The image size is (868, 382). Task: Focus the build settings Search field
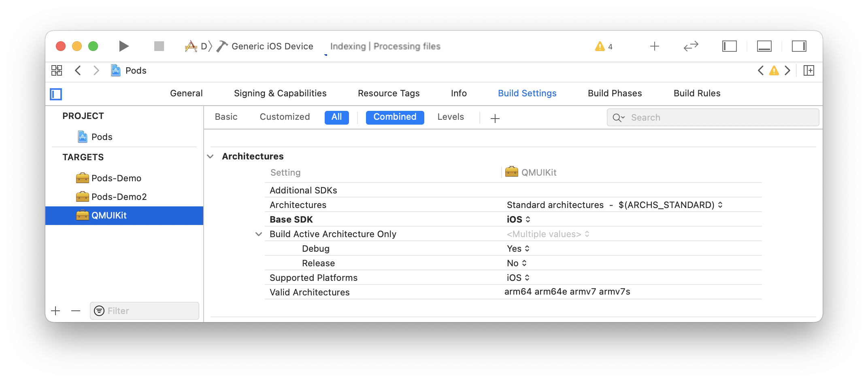click(713, 117)
